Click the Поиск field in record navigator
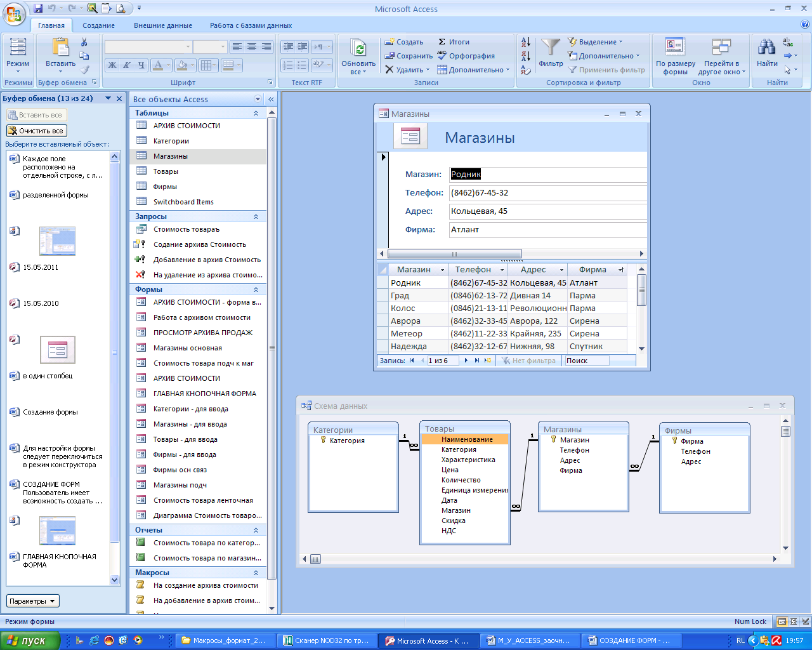The image size is (812, 650). 587,361
